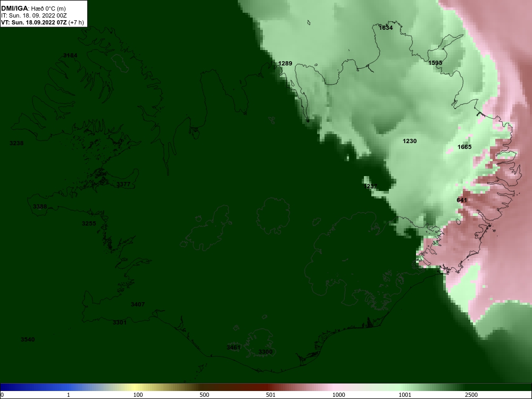Viewport: 532px width, 399px height.
Task: Click the 1001 legend tick label
Action: 405,395
